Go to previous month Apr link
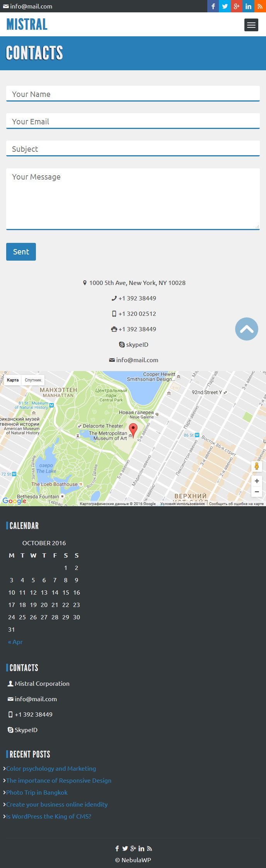Image resolution: width=266 pixels, height=868 pixels. [x=15, y=642]
